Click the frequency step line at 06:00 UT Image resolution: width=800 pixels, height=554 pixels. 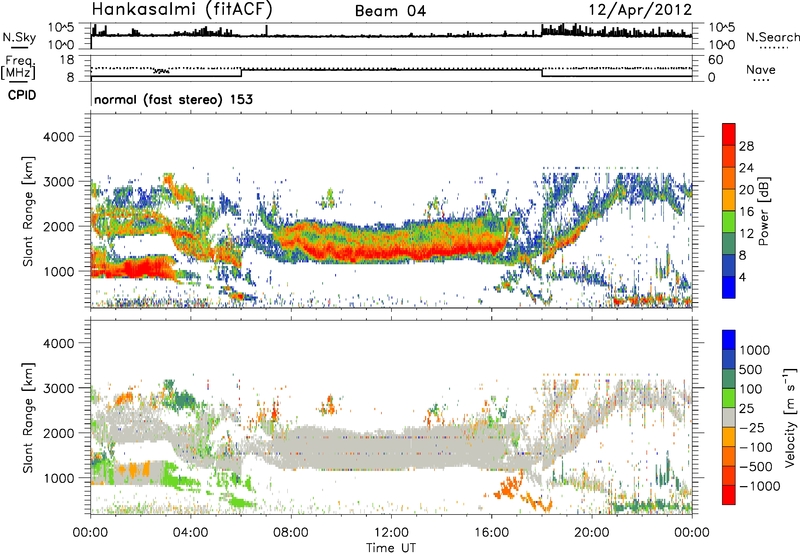(241, 72)
